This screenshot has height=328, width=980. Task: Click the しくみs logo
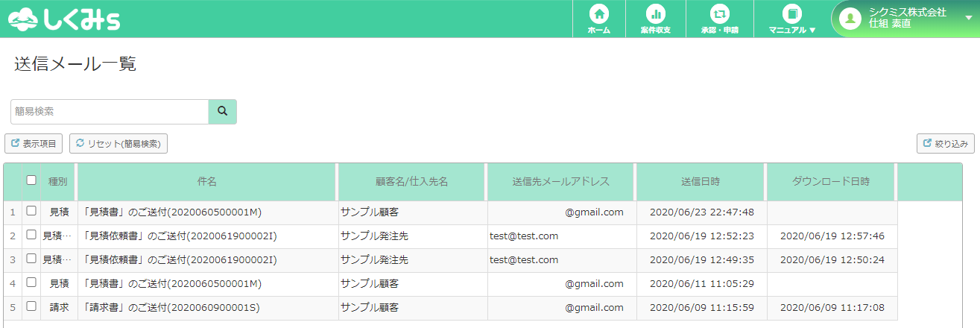pyautogui.click(x=64, y=19)
